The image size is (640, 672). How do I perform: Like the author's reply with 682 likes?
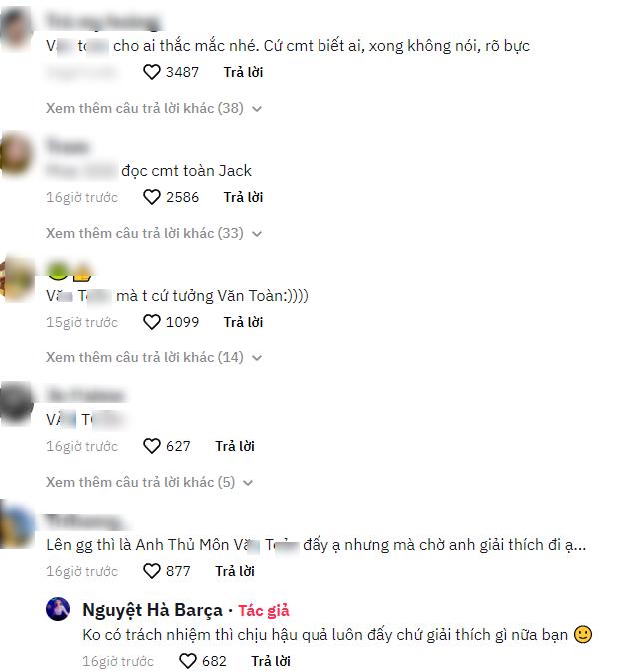pos(188,661)
